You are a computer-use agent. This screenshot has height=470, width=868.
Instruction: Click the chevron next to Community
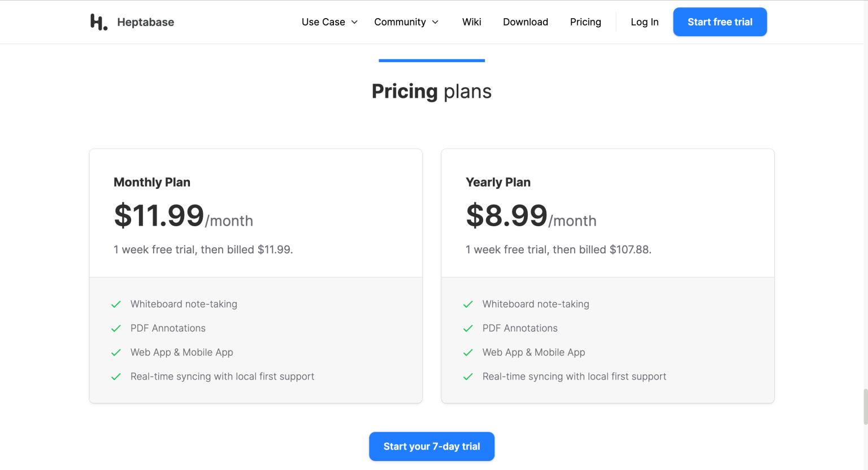pyautogui.click(x=436, y=22)
